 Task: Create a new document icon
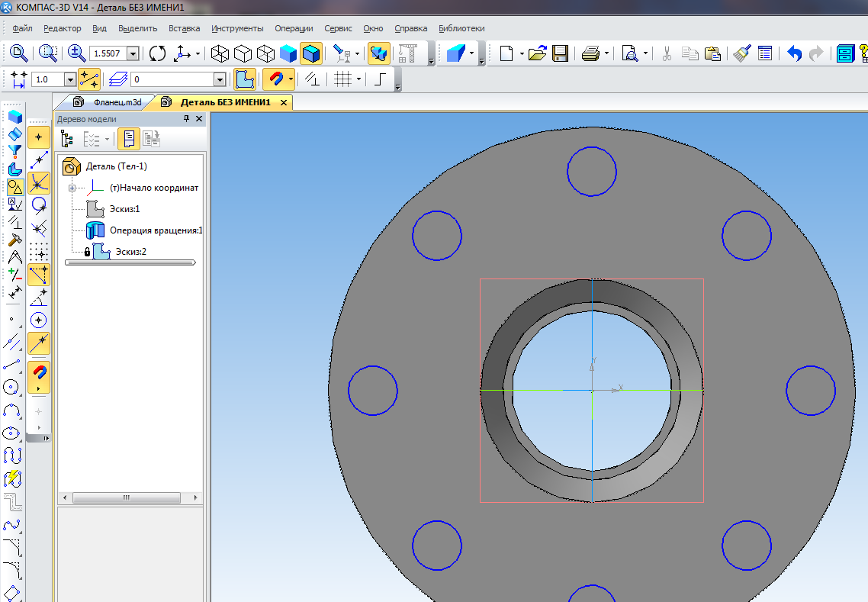(506, 53)
